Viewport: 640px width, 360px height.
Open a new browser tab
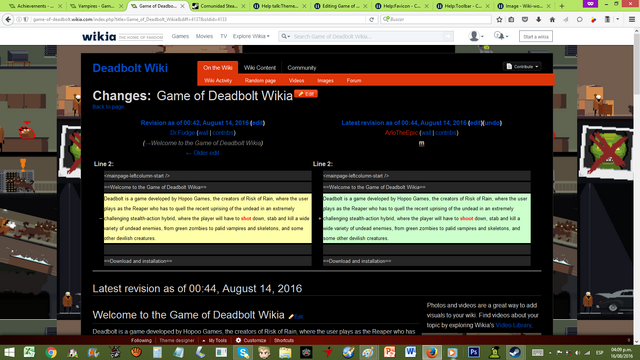click(562, 6)
